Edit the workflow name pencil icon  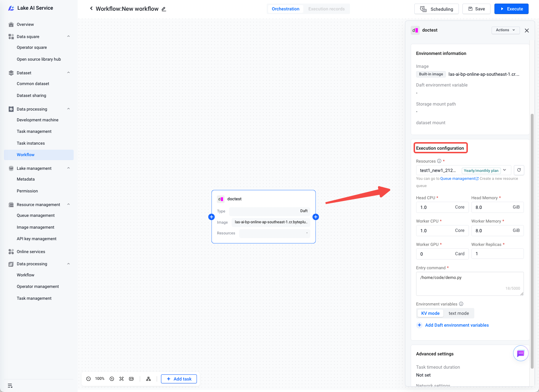(164, 9)
